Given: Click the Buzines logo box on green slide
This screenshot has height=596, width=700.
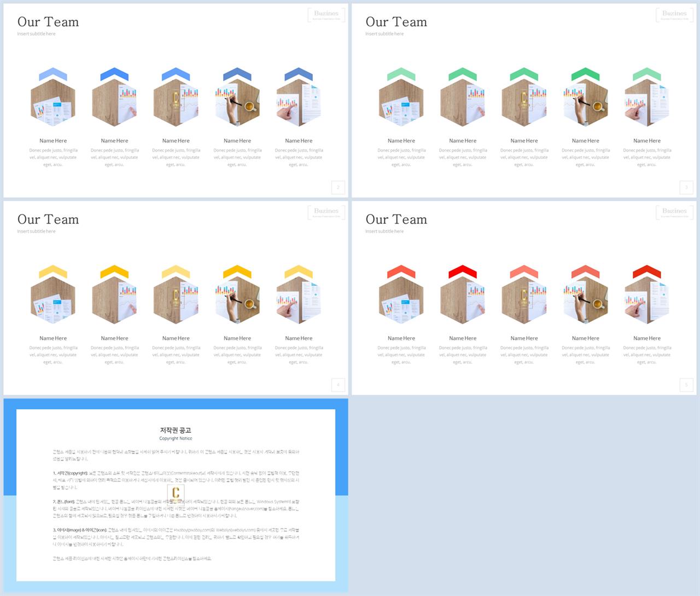Looking at the screenshot, I should pos(674,15).
